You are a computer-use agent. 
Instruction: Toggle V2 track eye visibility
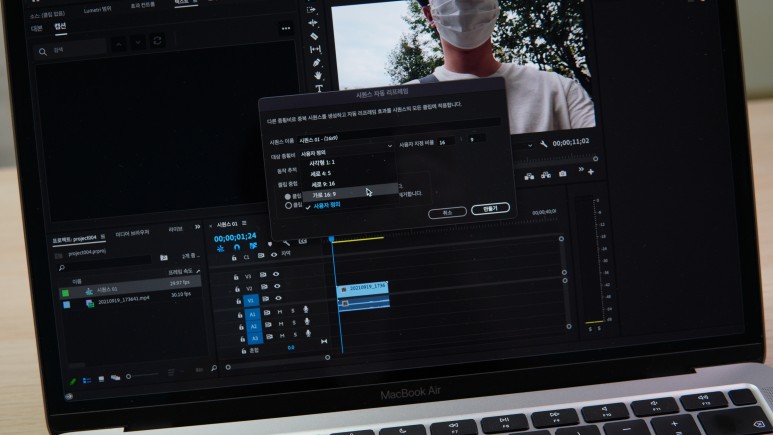pyautogui.click(x=277, y=286)
